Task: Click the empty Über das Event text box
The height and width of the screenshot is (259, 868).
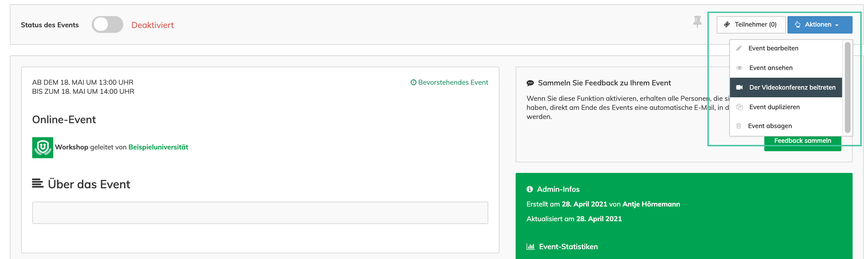Action: pos(260,213)
